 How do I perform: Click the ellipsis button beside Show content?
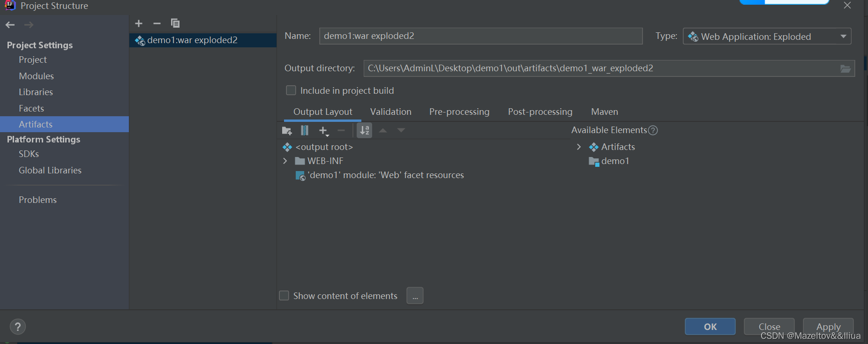click(415, 296)
